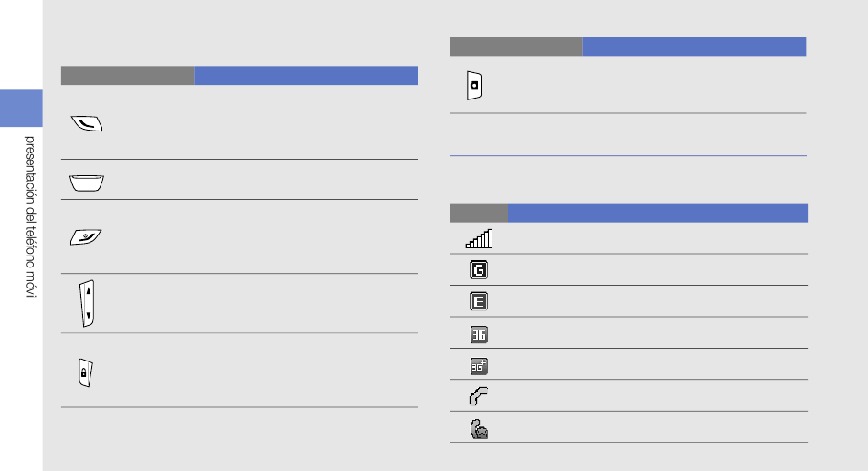Click the camera key icon
Screen dimensions: 868x471
(475, 88)
